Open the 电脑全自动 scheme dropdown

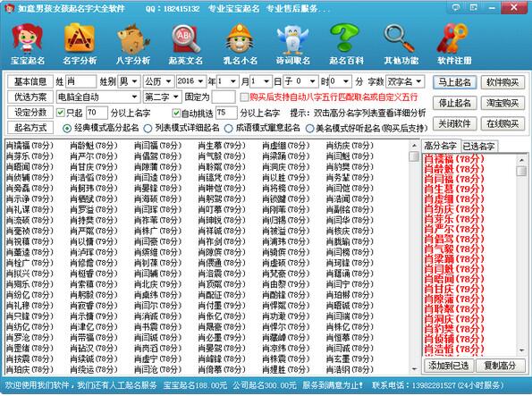click(97, 97)
